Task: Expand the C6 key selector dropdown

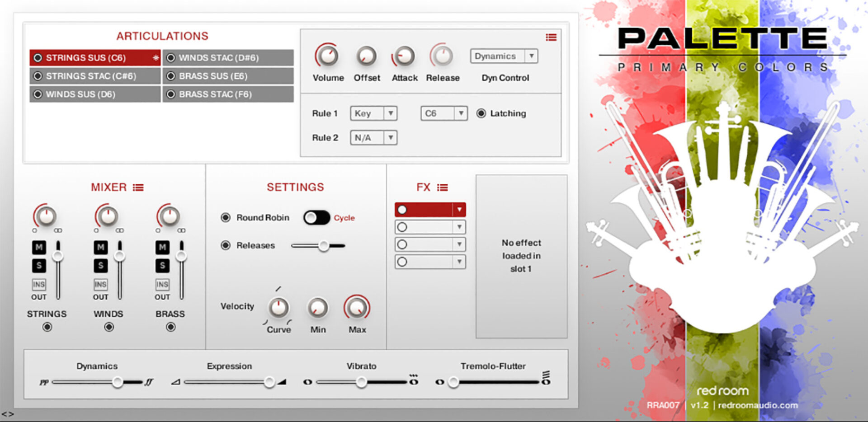Action: (x=443, y=113)
